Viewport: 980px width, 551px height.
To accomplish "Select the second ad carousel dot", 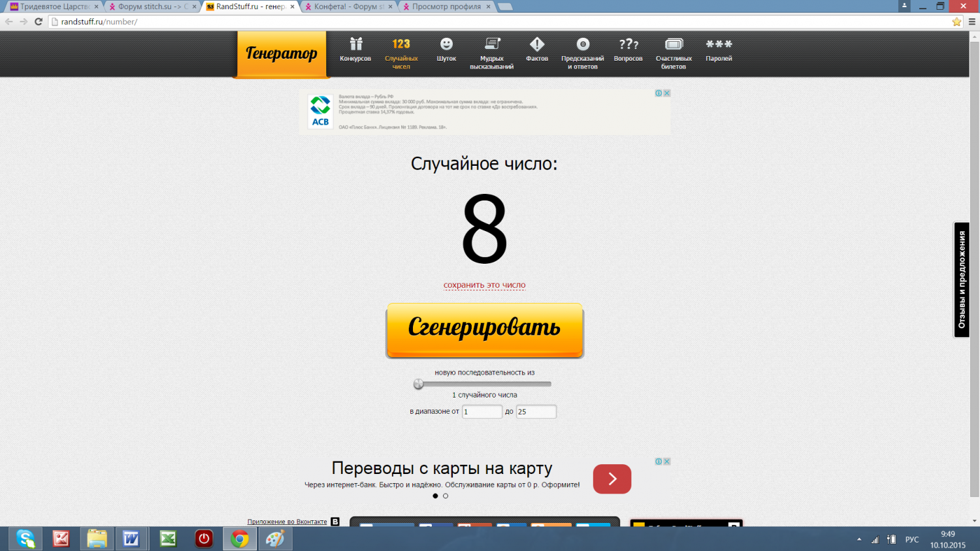I will click(x=446, y=496).
